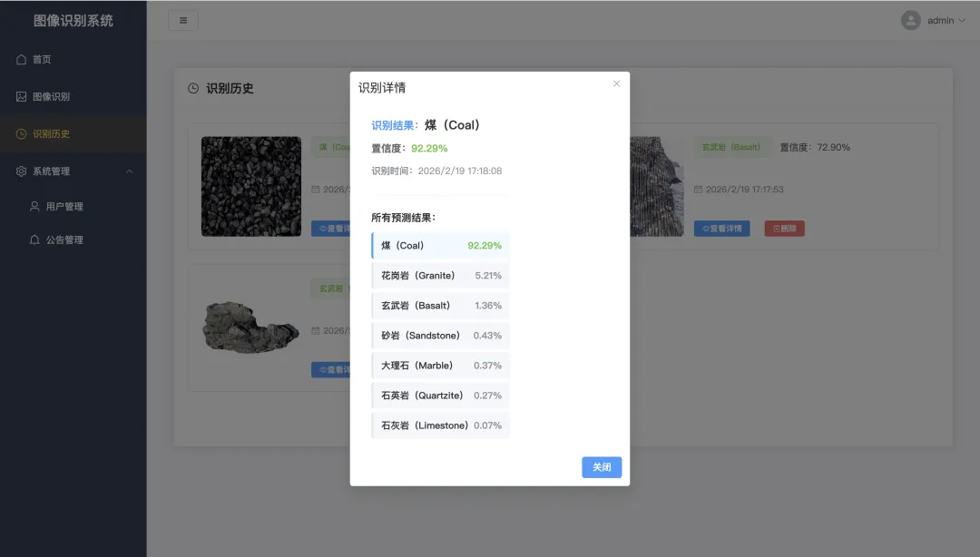Viewport: 980px width, 557px height.
Task: Click the 所有预测结果 heading
Action: tap(404, 218)
